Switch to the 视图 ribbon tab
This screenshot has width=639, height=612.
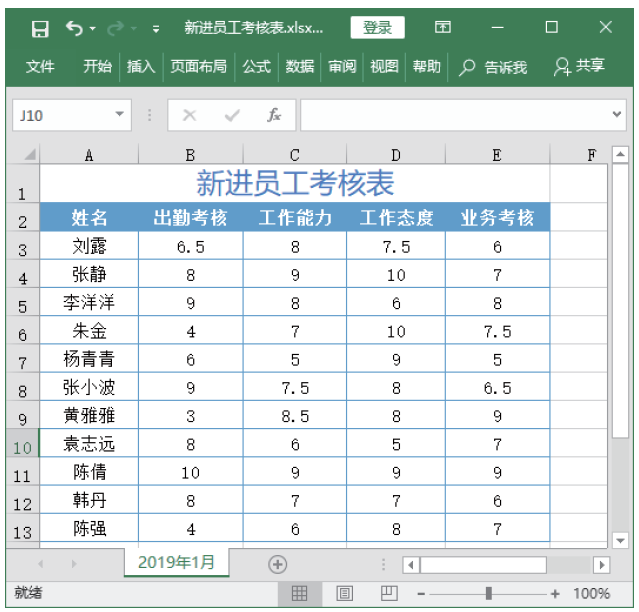[384, 66]
